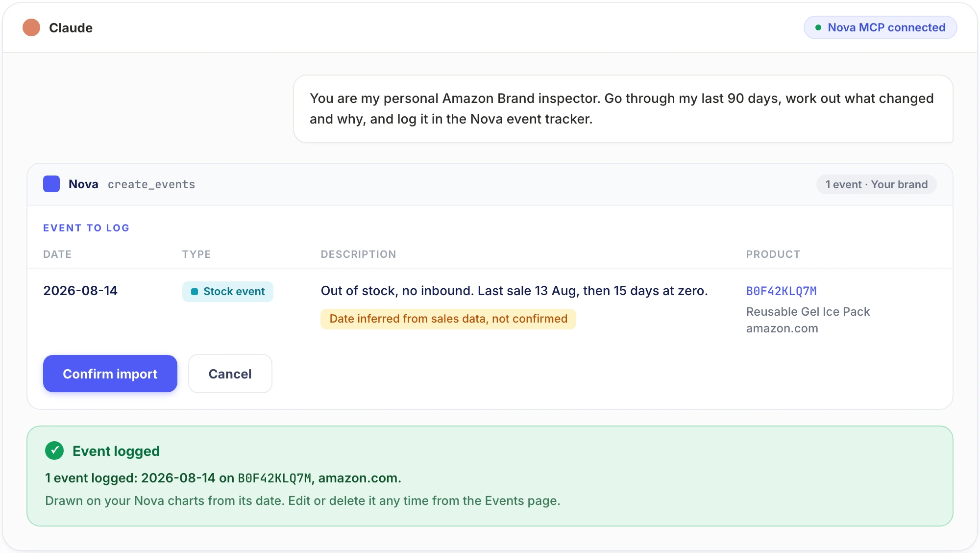Select the date 2026-08-14 in the table

(x=80, y=291)
